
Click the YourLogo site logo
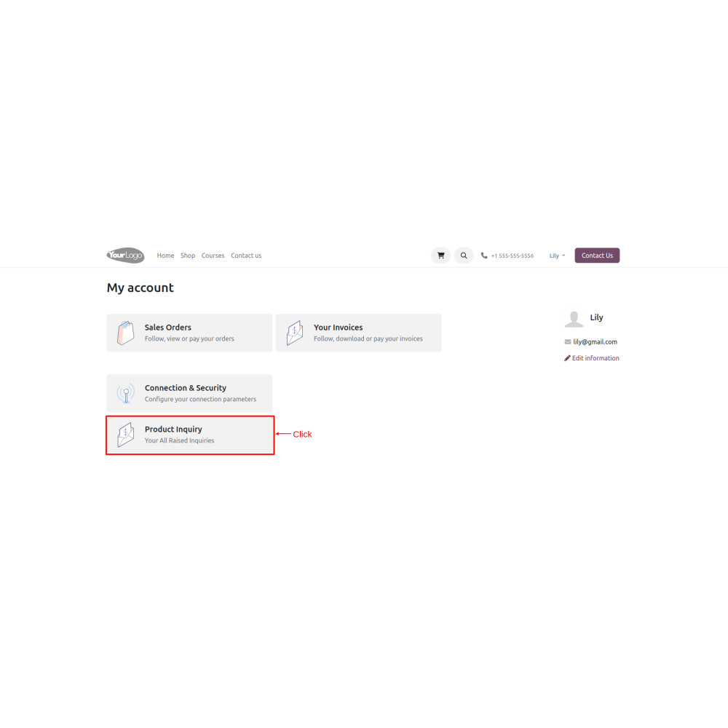125,256
